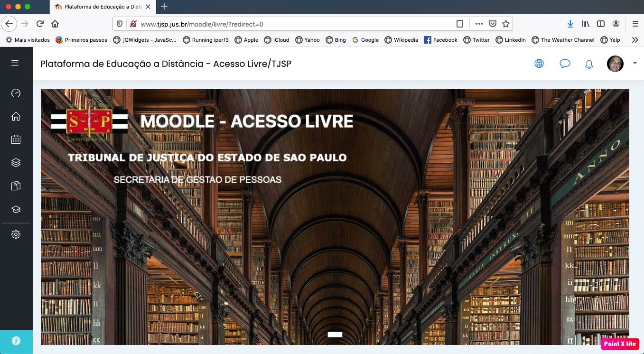
Task: Open Mais visitados bookmarks folder
Action: [x=28, y=40]
